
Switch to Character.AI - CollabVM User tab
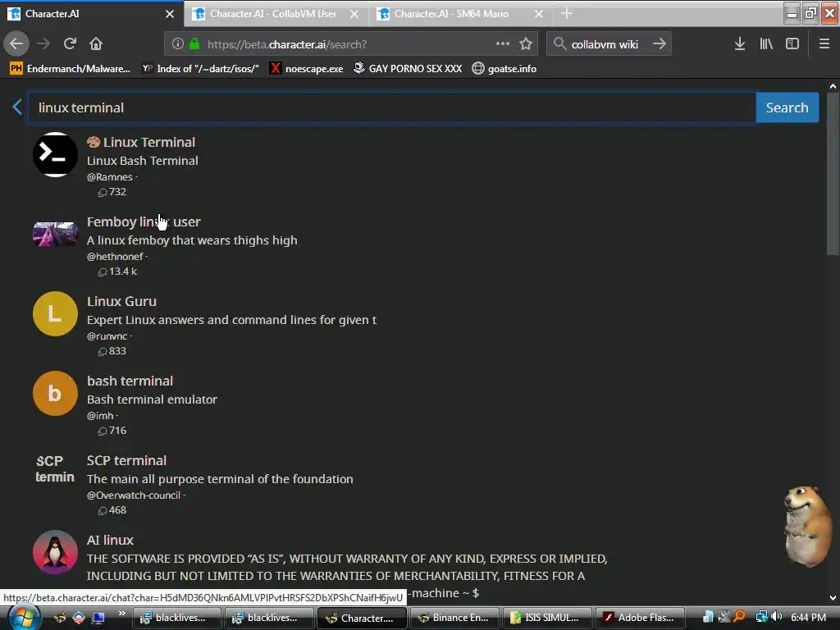coord(277,14)
